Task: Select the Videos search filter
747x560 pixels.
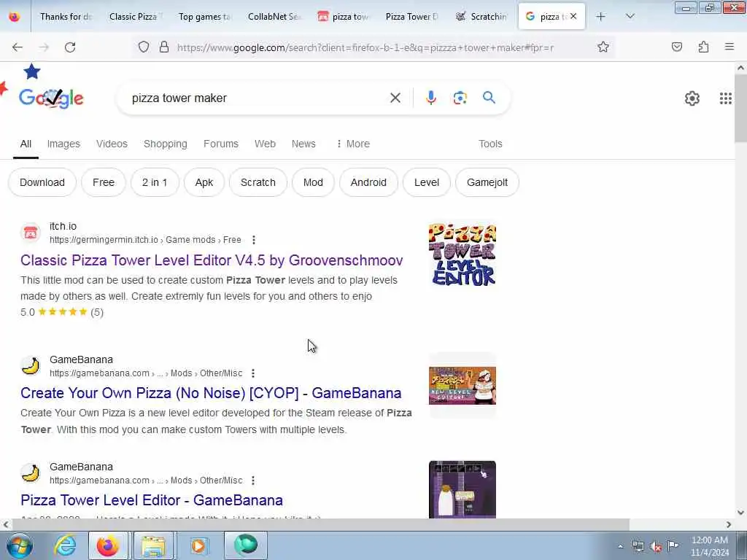Action: (112, 144)
